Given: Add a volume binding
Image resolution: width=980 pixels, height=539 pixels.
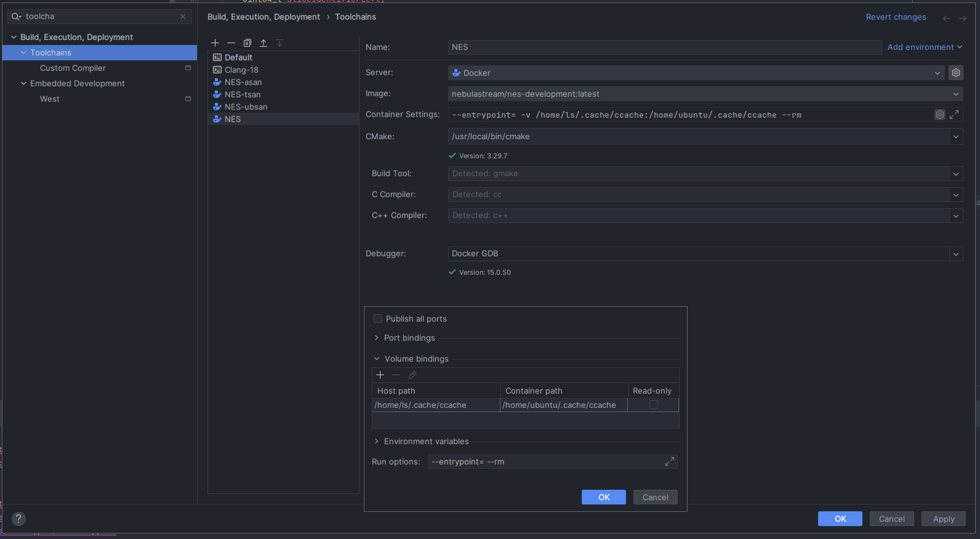Looking at the screenshot, I should [380, 375].
